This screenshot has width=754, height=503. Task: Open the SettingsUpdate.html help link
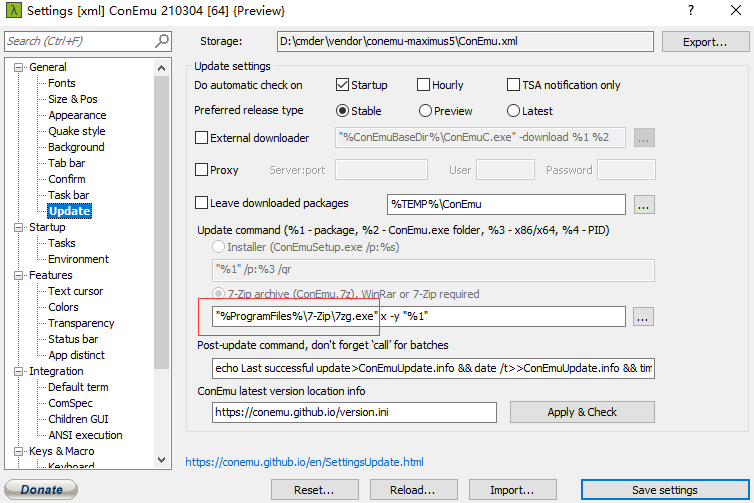point(304,462)
